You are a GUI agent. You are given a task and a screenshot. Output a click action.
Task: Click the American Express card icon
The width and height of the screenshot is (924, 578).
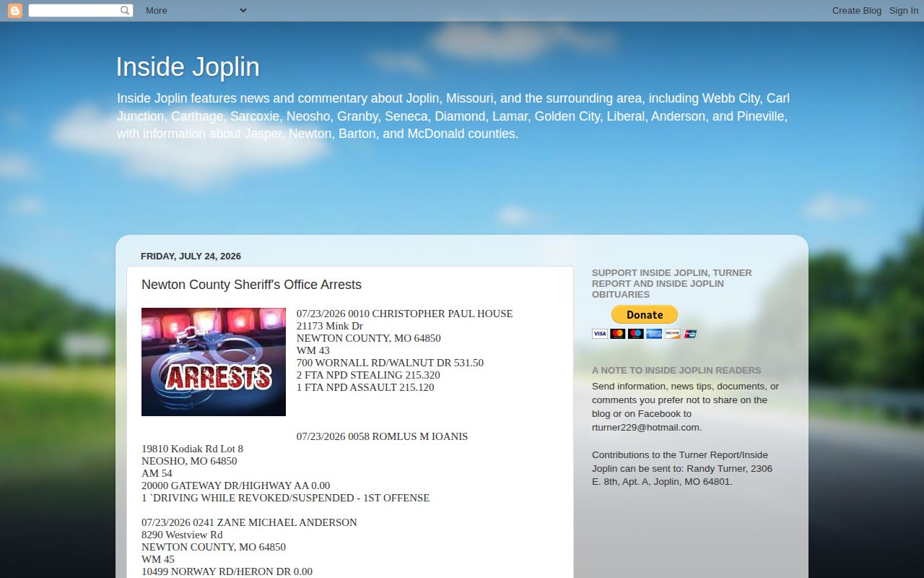coord(653,334)
